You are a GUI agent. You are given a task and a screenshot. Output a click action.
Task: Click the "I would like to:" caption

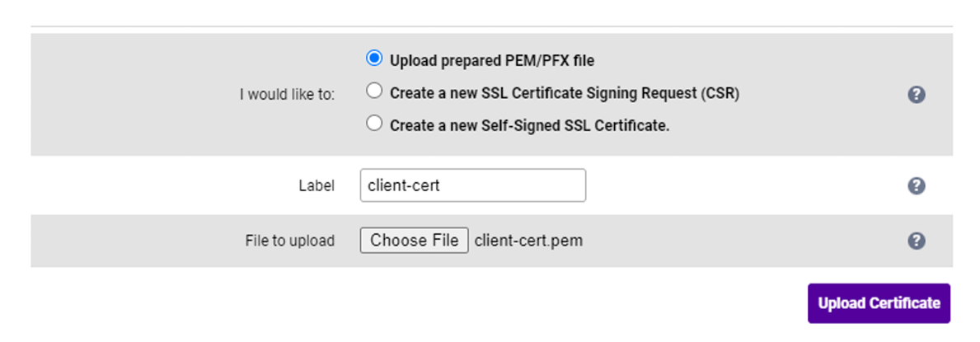(287, 94)
